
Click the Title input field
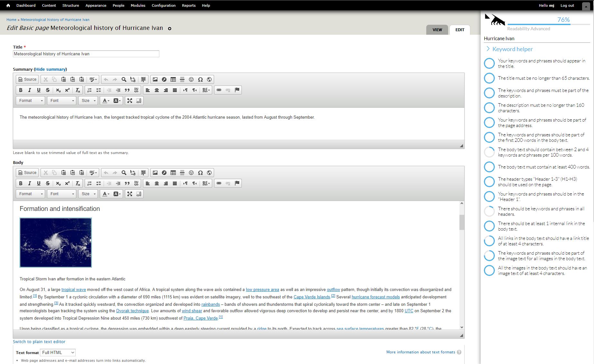(x=86, y=54)
